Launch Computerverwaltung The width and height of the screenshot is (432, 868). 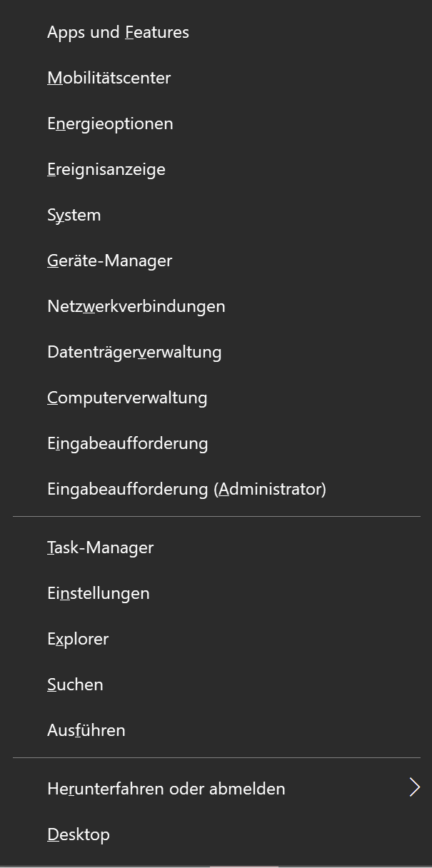[x=127, y=398]
